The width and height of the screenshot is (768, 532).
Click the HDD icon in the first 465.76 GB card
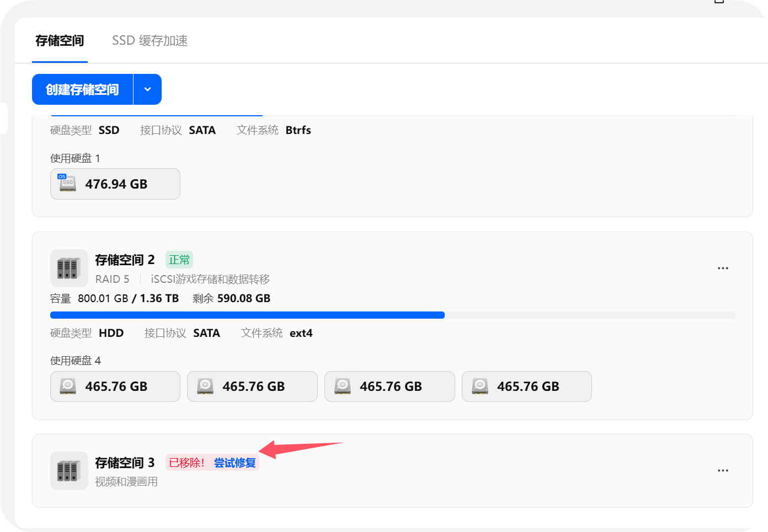(x=68, y=386)
